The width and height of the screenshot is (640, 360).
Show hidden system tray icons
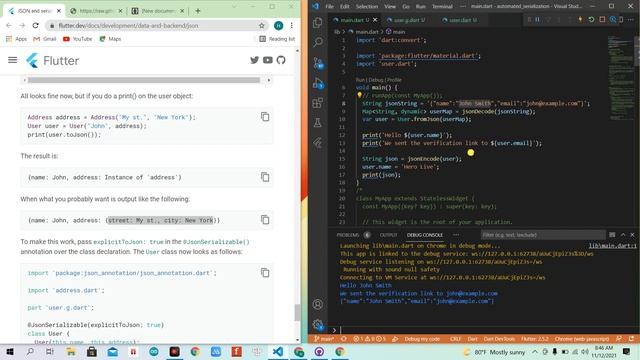(534, 351)
